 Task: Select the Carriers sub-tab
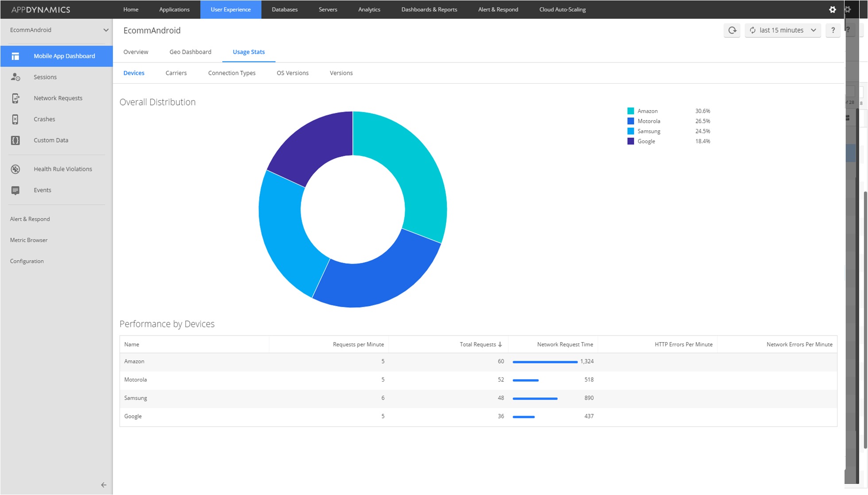[176, 73]
